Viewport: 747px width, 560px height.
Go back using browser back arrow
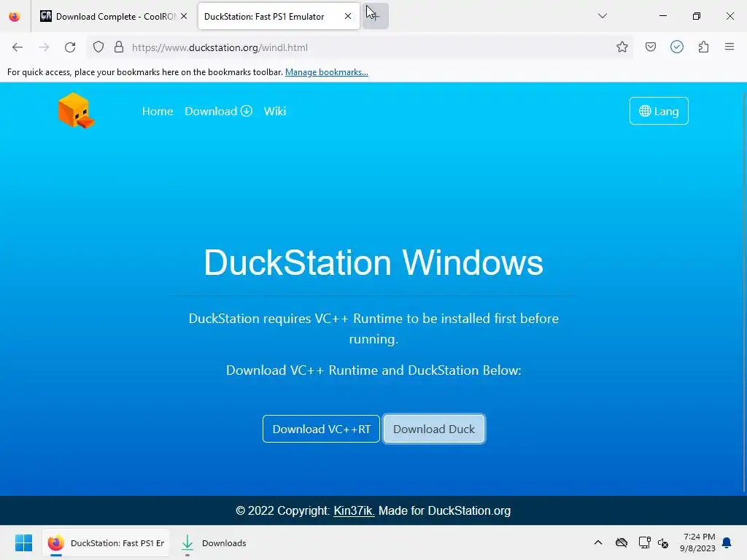[18, 47]
